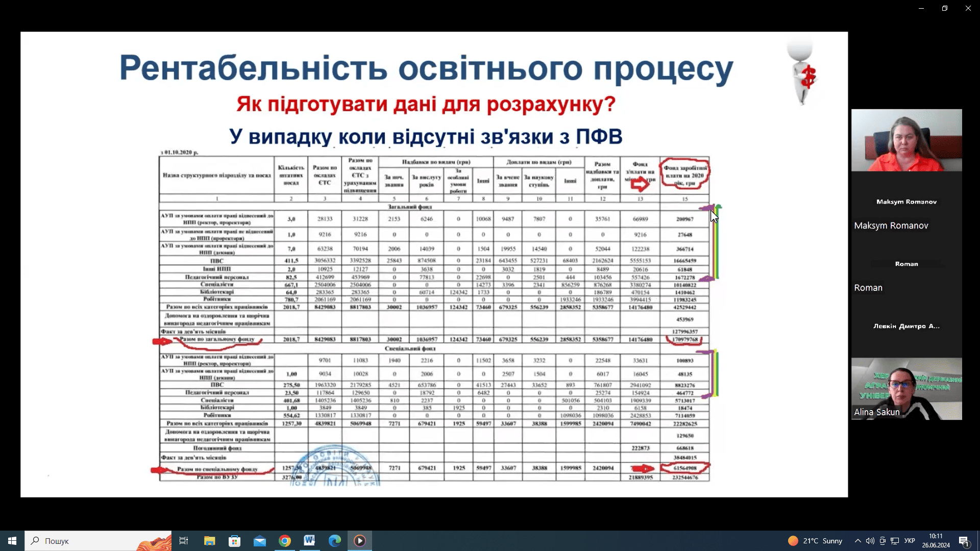This screenshot has height=551, width=980.
Task: Switch the УКР keyboard language
Action: (x=910, y=541)
